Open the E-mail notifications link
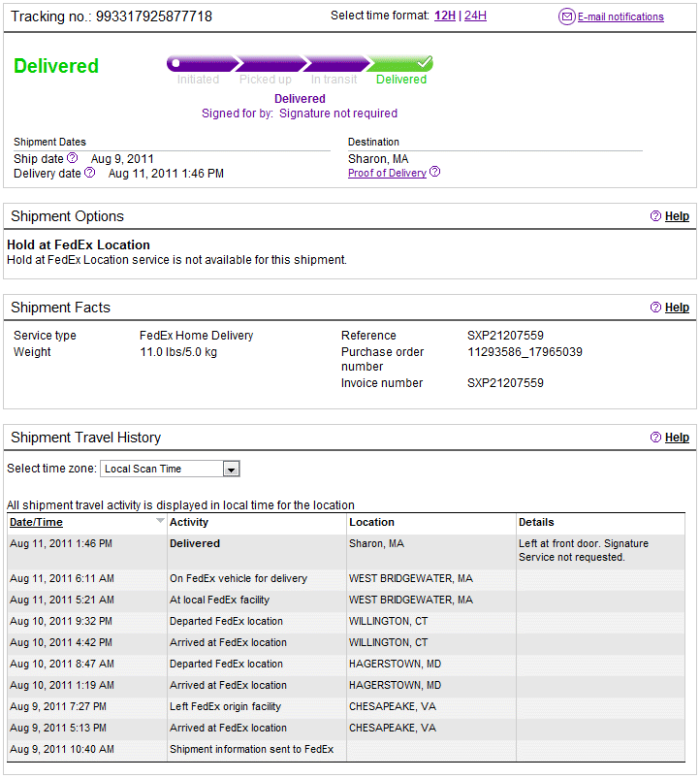Viewport: 700px width, 779px height. 620,16
